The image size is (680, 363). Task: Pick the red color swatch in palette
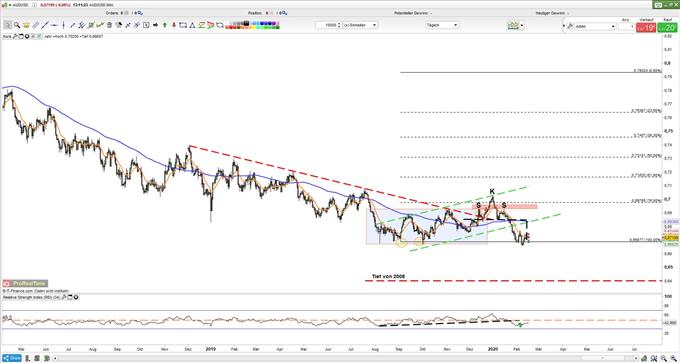tap(230, 27)
